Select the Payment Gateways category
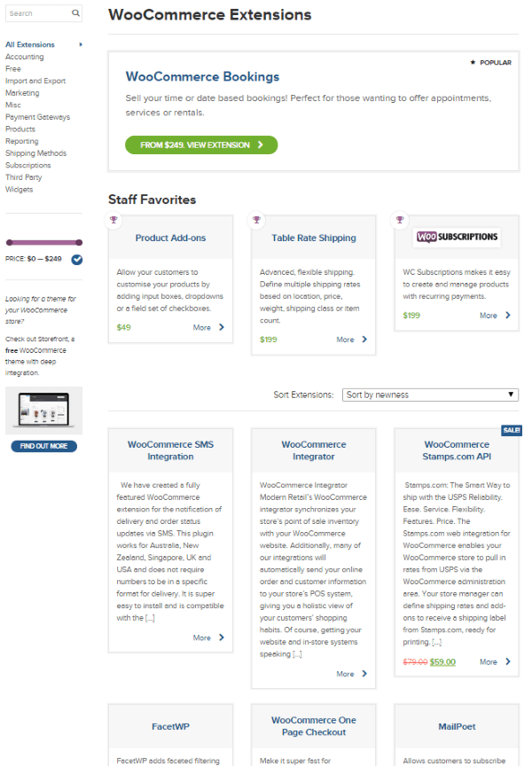Screen dimensions: 532x766 tap(37, 117)
